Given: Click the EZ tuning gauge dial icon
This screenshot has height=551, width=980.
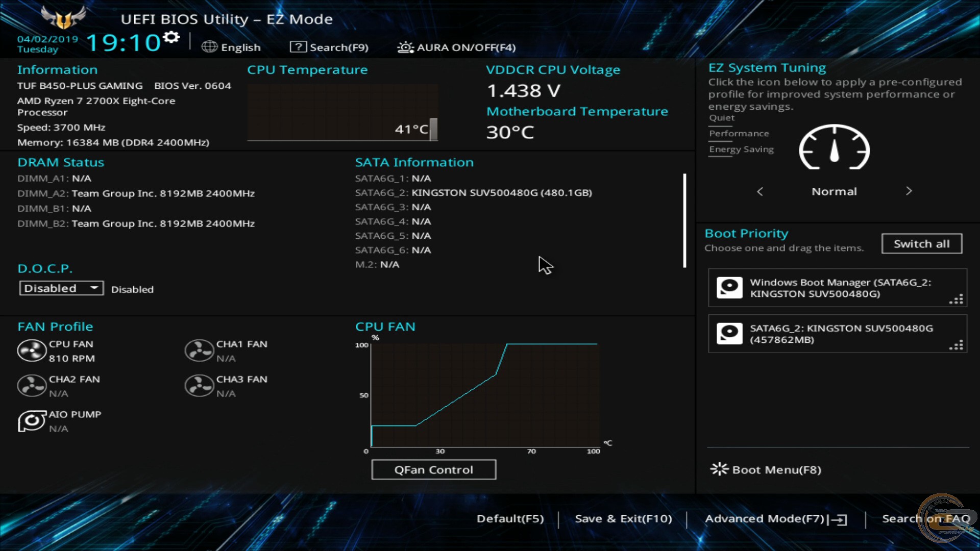Looking at the screenshot, I should pyautogui.click(x=834, y=148).
